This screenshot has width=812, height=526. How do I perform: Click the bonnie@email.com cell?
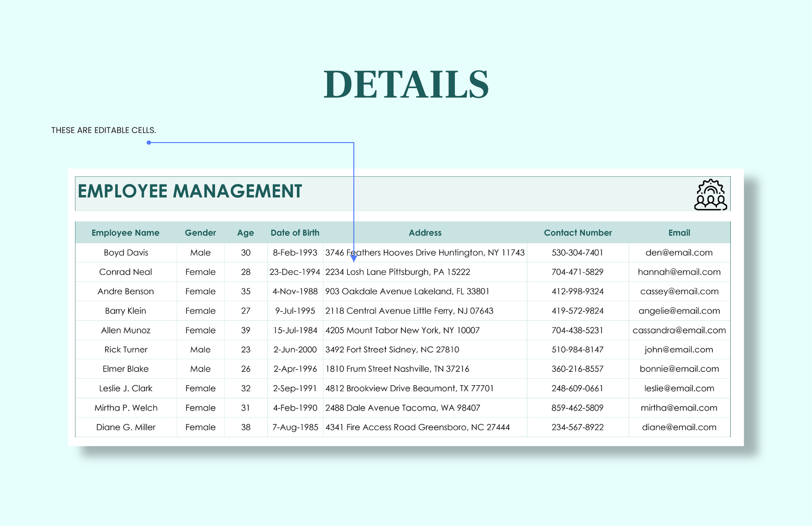[680, 369]
